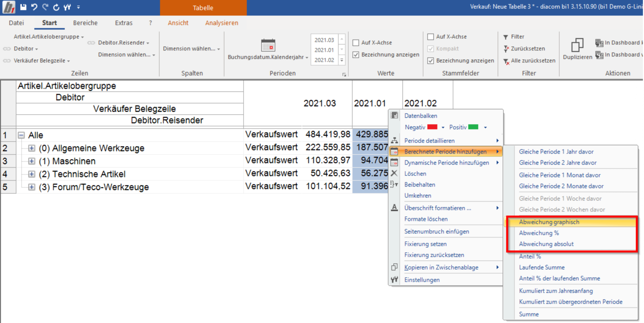Screen dimensions: 644x323
Task: Expand (0) Allgemeine Werkzeuge row
Action: (x=32, y=148)
